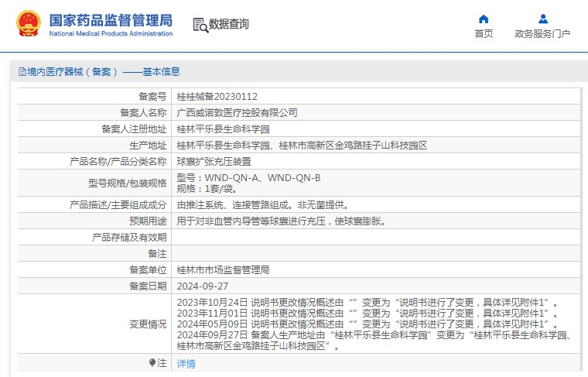Select company name 广西威诺敦医疗控股有限公司
588x377 pixels.
tap(237, 112)
